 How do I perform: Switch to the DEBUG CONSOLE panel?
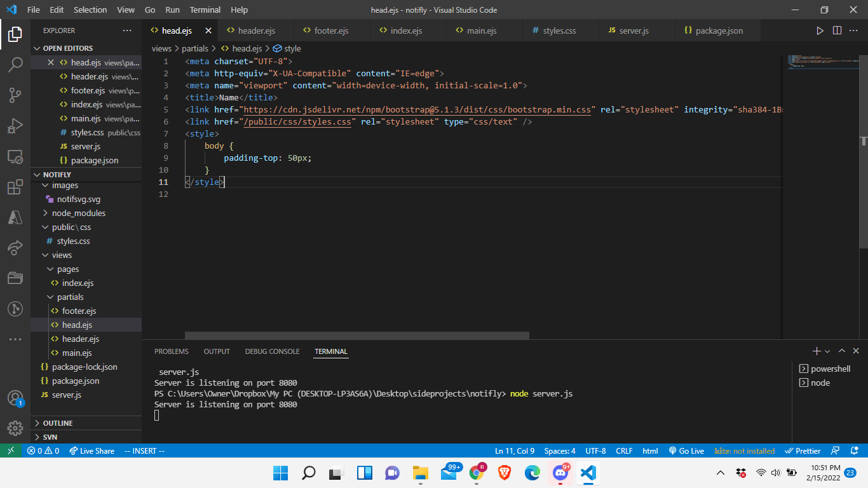[x=272, y=351]
